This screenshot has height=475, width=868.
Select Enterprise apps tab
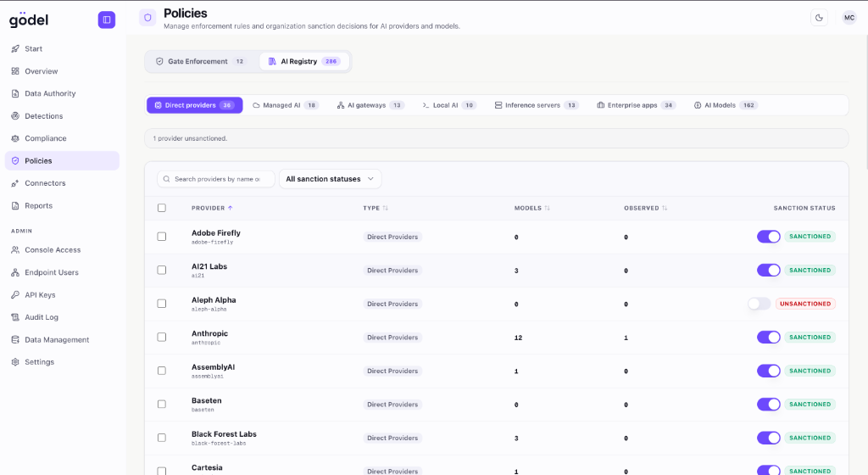tap(636, 105)
